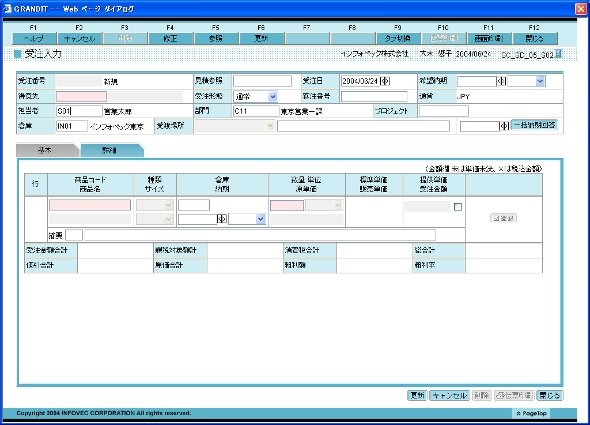This screenshot has width=590, height=425.
Task: Open calendar picker beside 受注日 date field
Action: (x=385, y=81)
